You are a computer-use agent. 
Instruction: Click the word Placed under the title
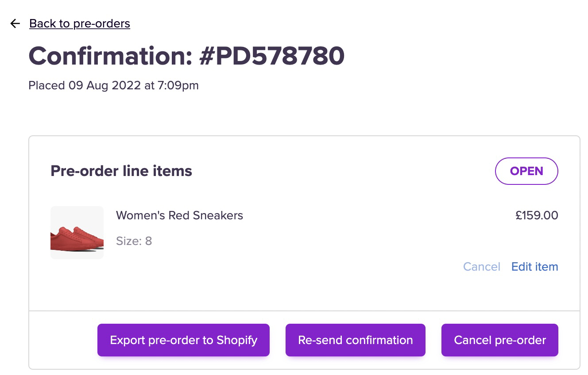pyautogui.click(x=46, y=85)
